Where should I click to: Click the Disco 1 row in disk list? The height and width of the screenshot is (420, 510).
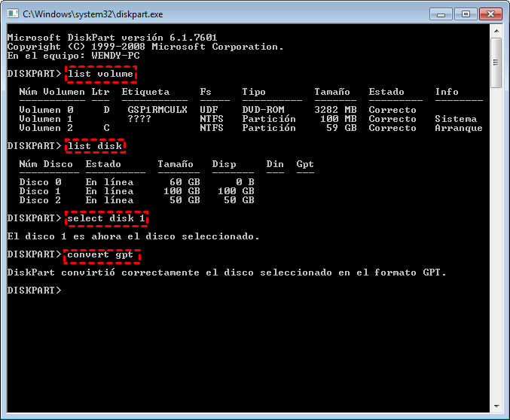pyautogui.click(x=136, y=191)
